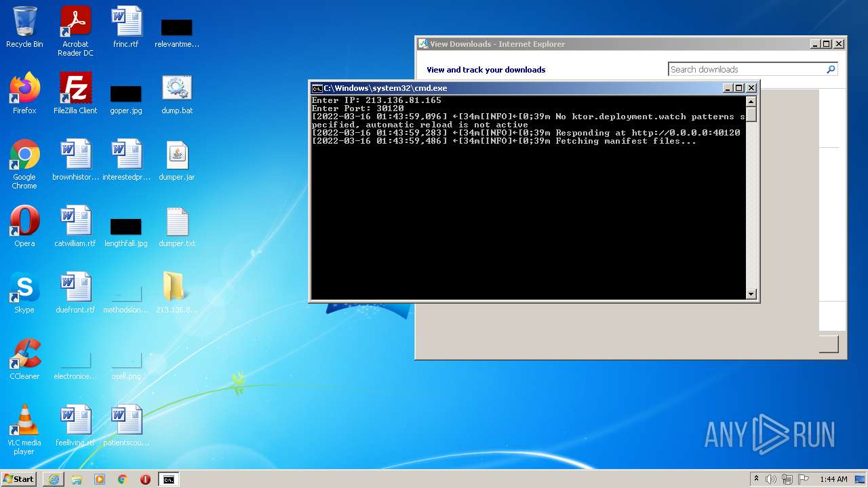
Task: Close the View Downloads window
Action: coord(839,44)
